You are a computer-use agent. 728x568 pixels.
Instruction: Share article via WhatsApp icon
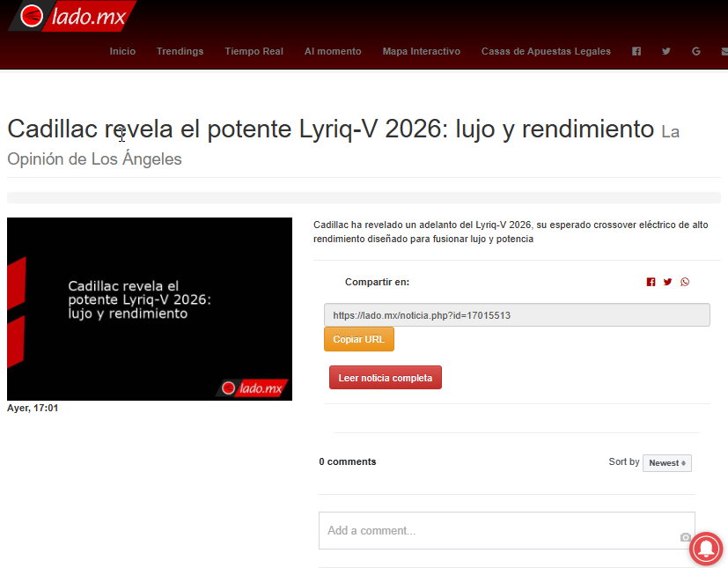684,282
